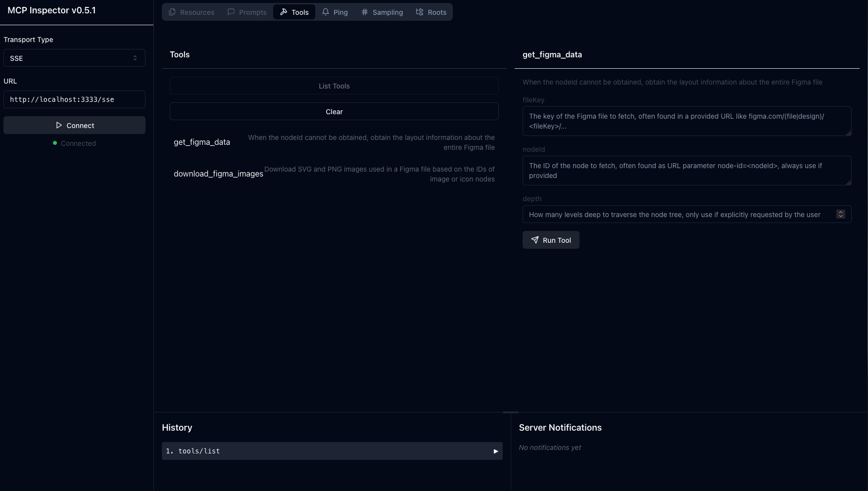Select the Tools tab
The height and width of the screenshot is (491, 868).
click(294, 12)
